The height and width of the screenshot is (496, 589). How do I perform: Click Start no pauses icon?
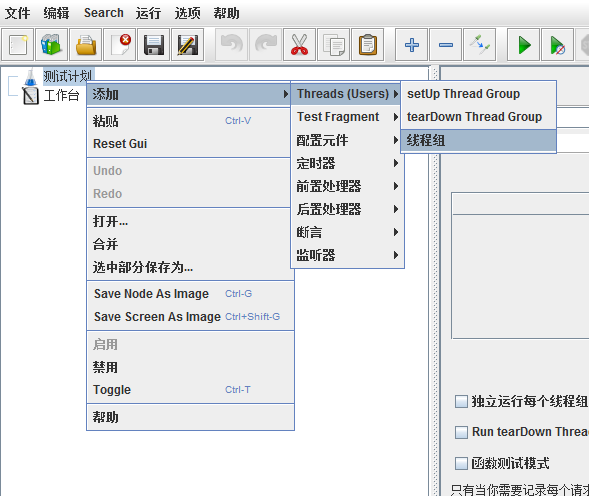[x=557, y=45]
